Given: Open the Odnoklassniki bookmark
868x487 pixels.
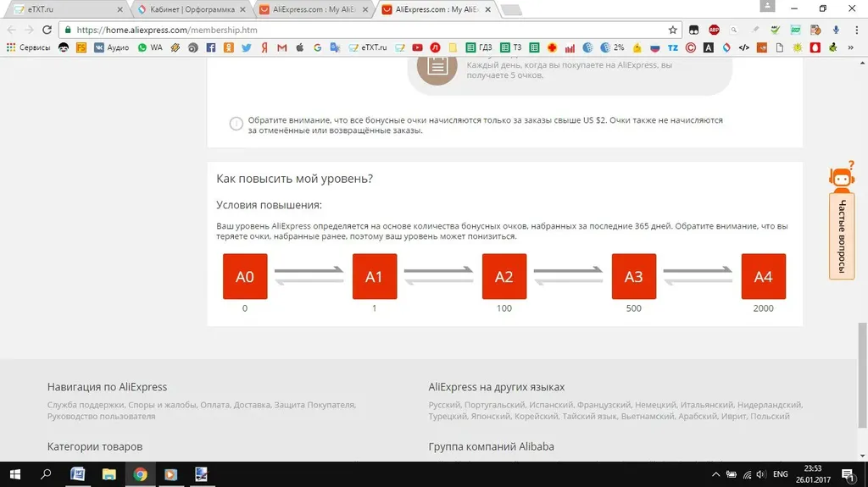Looking at the screenshot, I should click(x=229, y=47).
